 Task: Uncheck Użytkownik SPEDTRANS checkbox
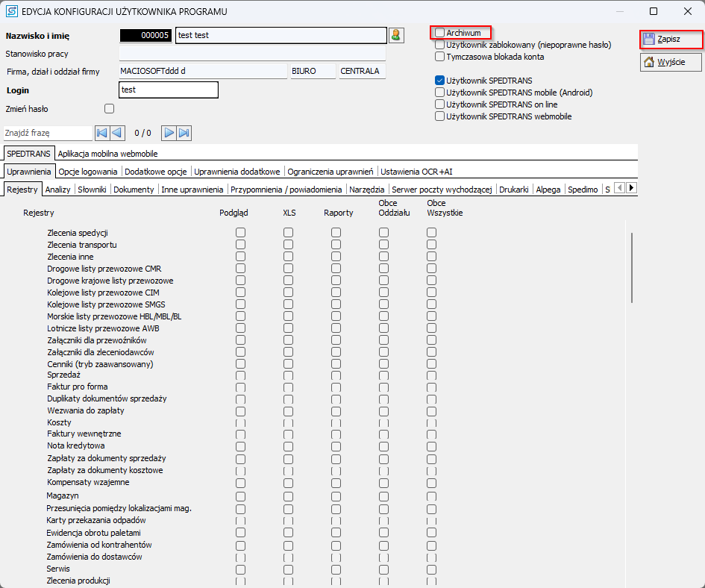(x=440, y=81)
